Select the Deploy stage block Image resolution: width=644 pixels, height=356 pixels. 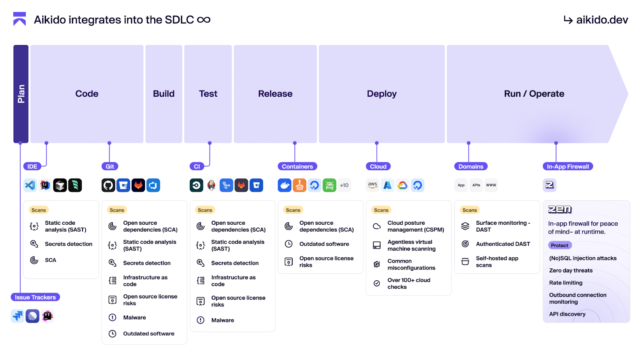tap(382, 94)
